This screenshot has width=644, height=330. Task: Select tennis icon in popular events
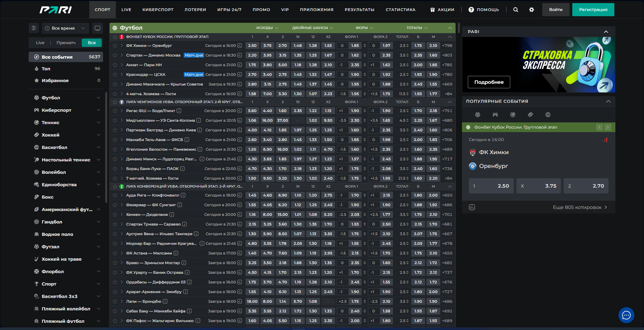513,114
